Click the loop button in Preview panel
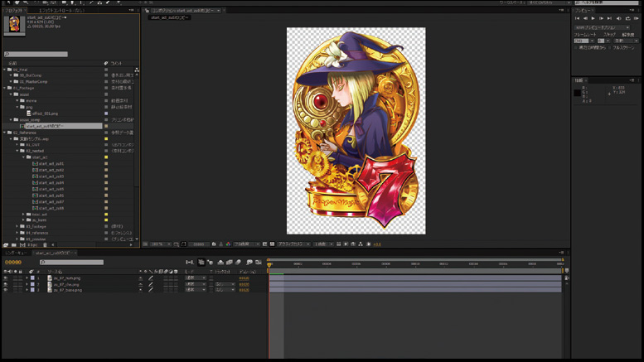Screen dimensions: 644x362 point(627,18)
